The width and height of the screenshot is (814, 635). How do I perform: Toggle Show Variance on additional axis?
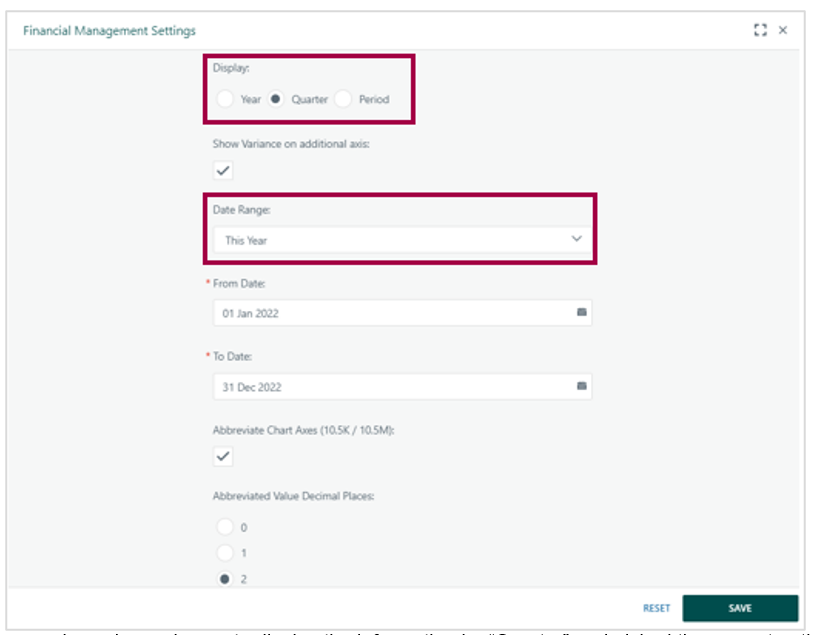223,170
